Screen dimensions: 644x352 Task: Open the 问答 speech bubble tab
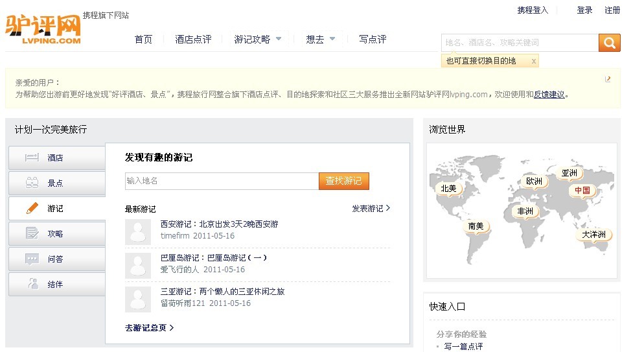tap(56, 259)
